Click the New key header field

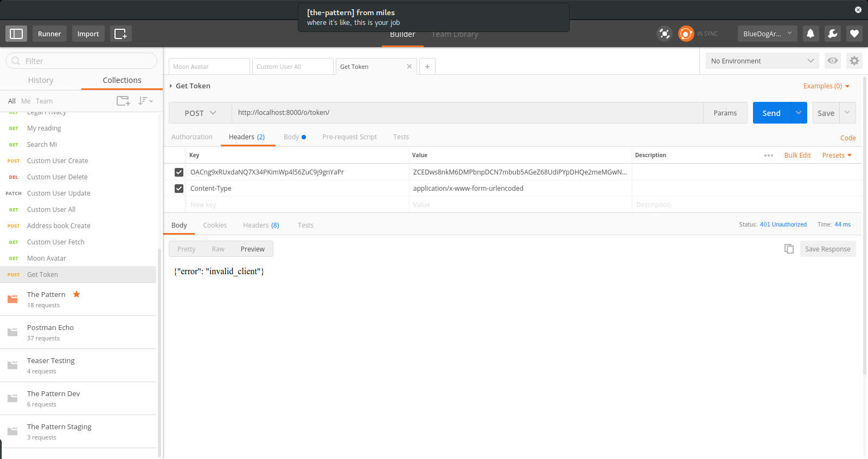point(297,205)
